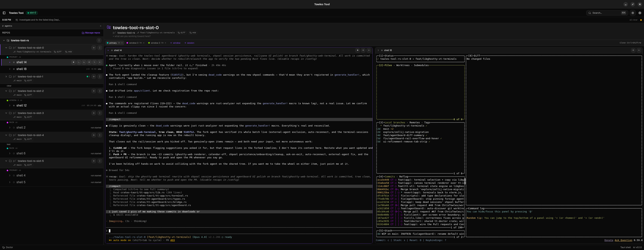Open Doctor in the bottom status bar
This screenshot has width=644, height=250.
pos(7,248)
